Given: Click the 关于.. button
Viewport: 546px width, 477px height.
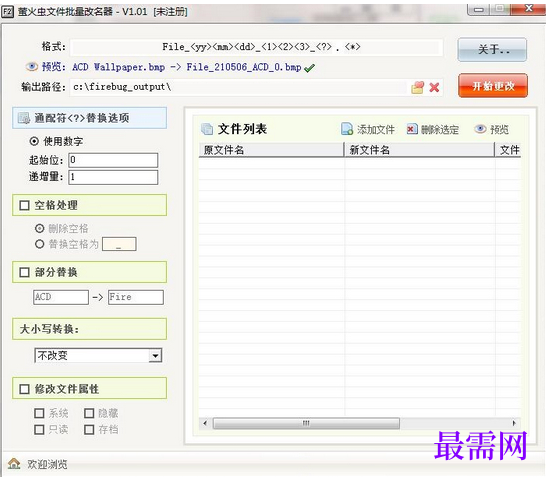Looking at the screenshot, I should tap(492, 49).
